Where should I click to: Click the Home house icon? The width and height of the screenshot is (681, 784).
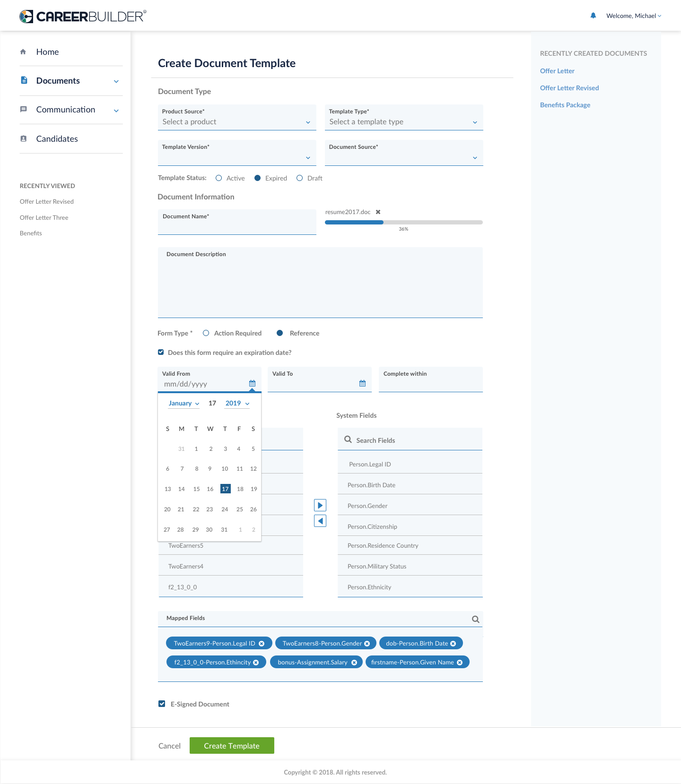point(23,52)
